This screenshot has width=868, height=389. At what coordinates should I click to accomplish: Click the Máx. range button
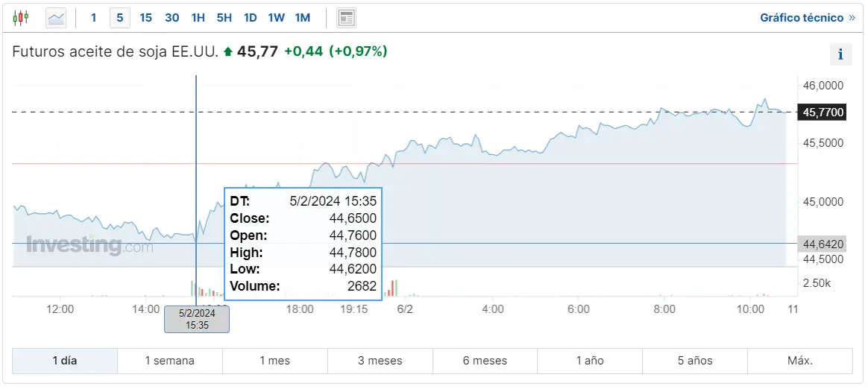[x=799, y=361]
